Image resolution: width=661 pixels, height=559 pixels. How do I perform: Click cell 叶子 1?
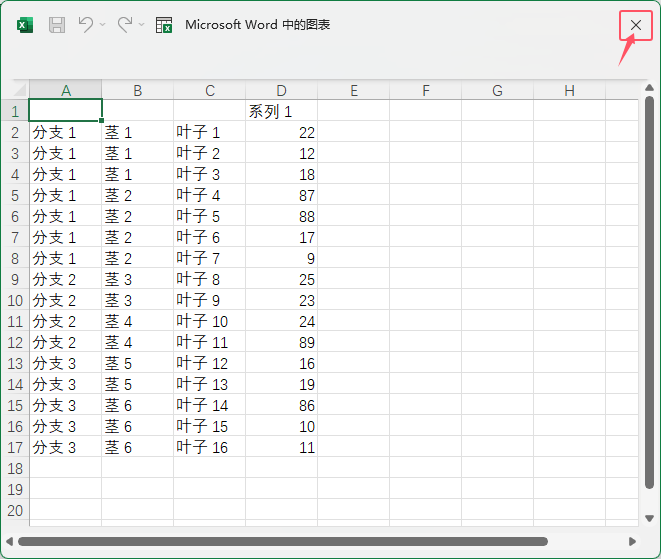(210, 132)
